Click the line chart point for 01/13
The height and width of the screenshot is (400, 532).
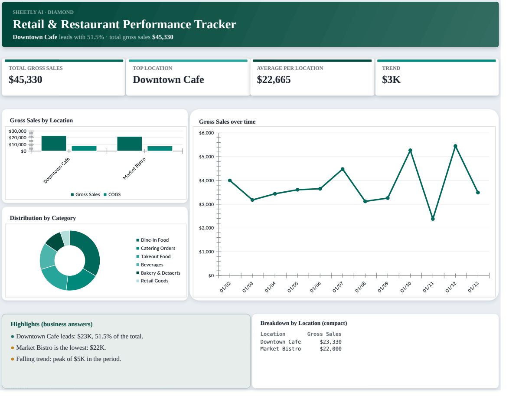click(478, 193)
